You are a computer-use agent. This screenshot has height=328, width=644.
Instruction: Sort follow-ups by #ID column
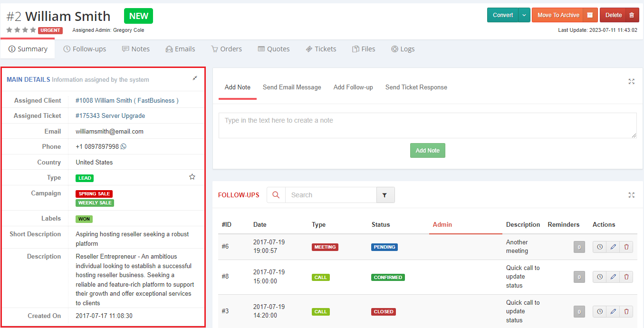click(227, 224)
